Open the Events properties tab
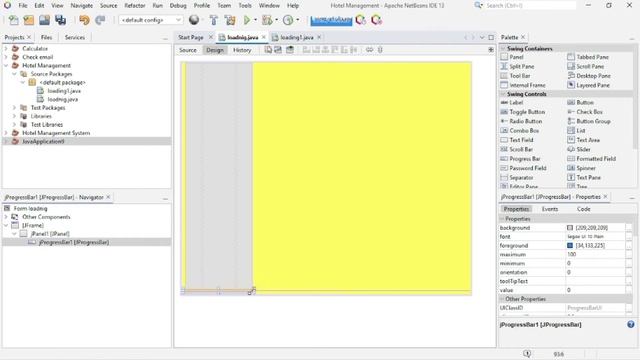 coord(550,209)
